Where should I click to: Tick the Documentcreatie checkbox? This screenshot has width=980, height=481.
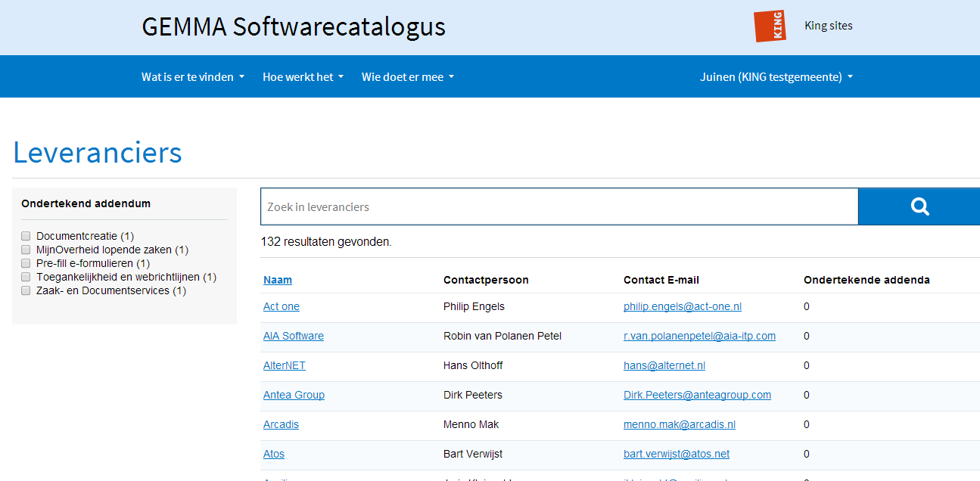coord(26,236)
